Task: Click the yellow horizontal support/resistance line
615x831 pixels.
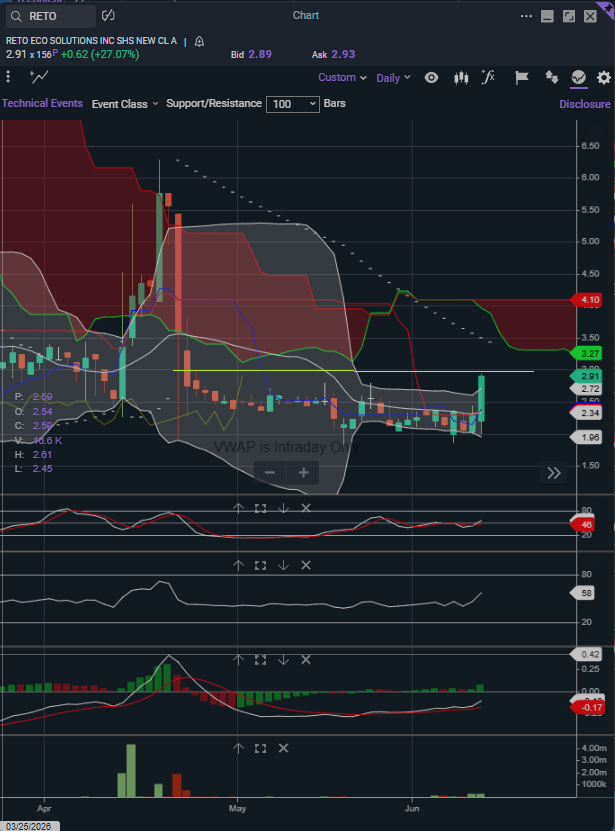Action: (x=353, y=370)
